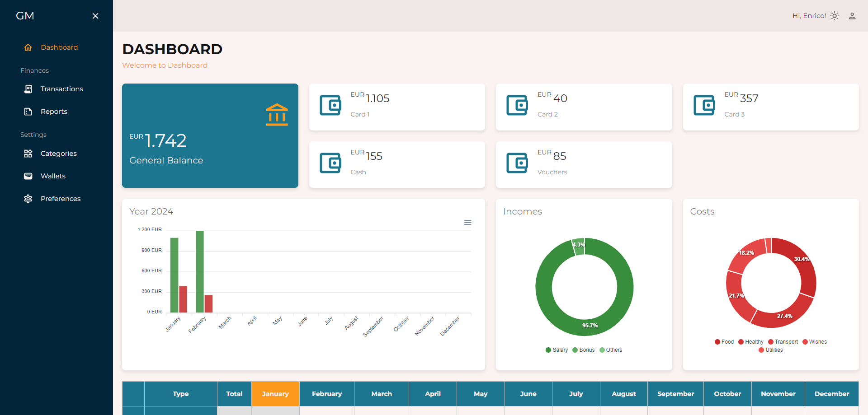
Task: Click the Vouchers balance tile
Action: pos(584,164)
